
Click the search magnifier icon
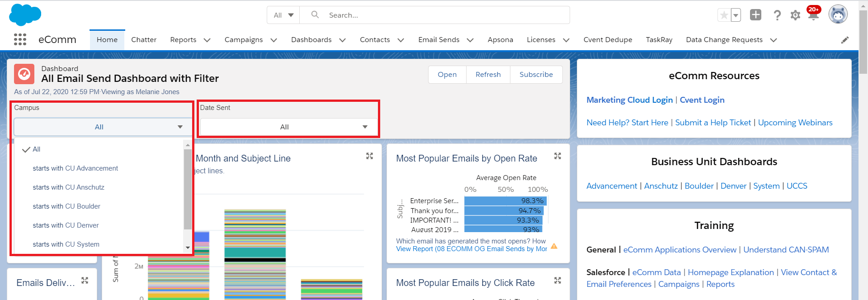coord(315,15)
